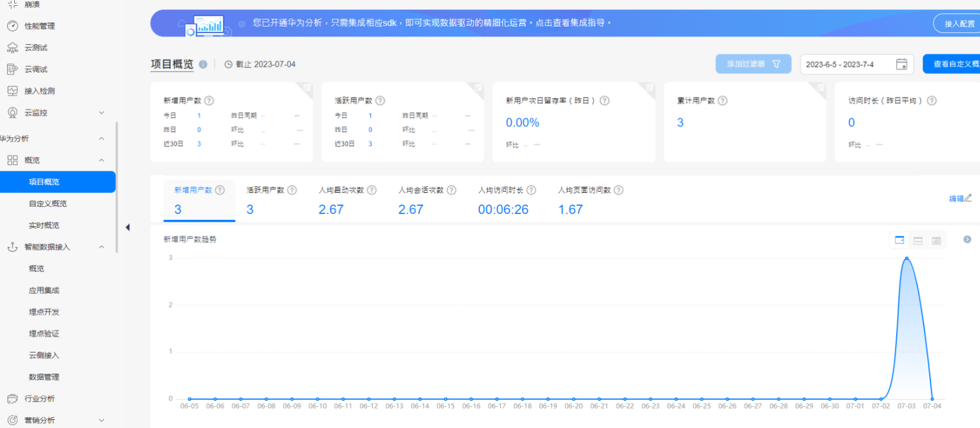Viewport: 980px width, 428px height.
Task: Click the corner icon on 活跃用户数 card
Action: pyautogui.click(x=478, y=88)
